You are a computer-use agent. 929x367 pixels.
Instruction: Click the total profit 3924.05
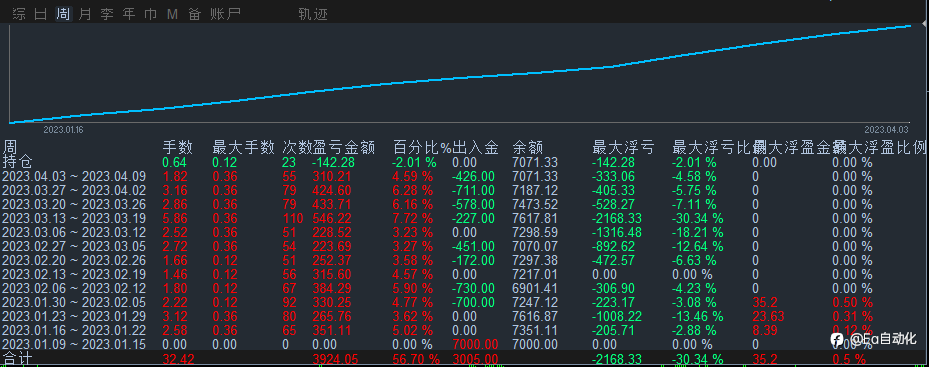point(336,359)
